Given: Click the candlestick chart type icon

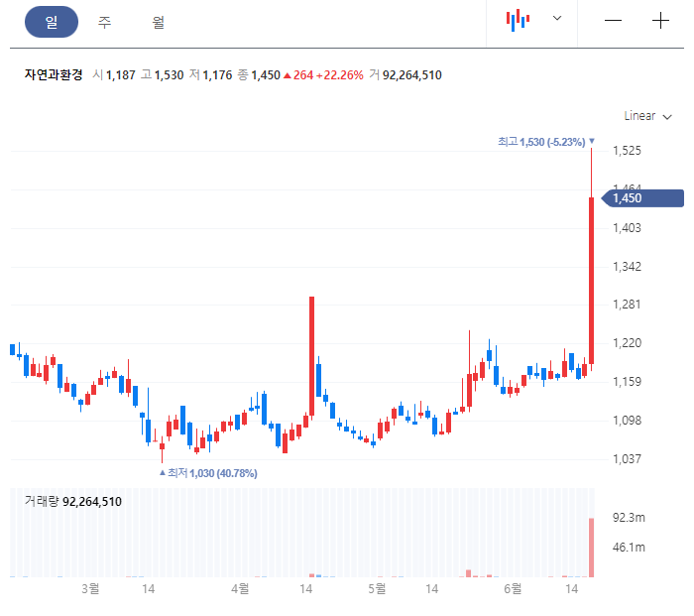Looking at the screenshot, I should (x=518, y=21).
